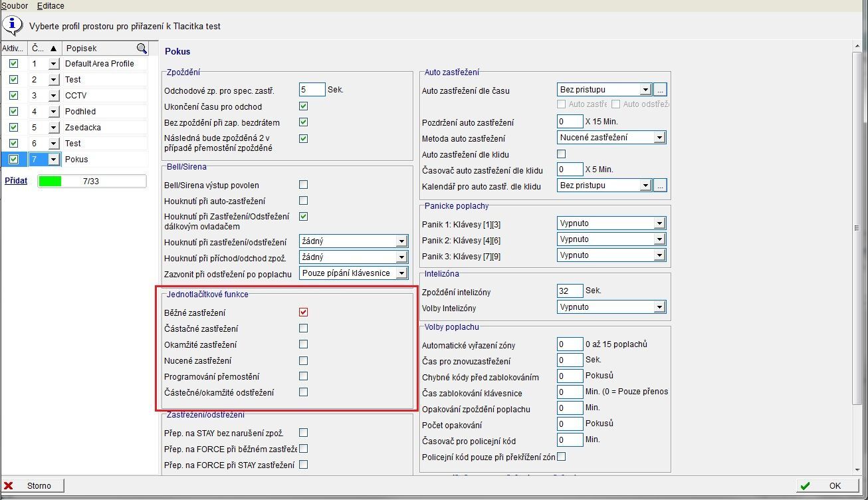Click the sort arrow in number column header
This screenshot has width=868, height=500.
[54, 49]
